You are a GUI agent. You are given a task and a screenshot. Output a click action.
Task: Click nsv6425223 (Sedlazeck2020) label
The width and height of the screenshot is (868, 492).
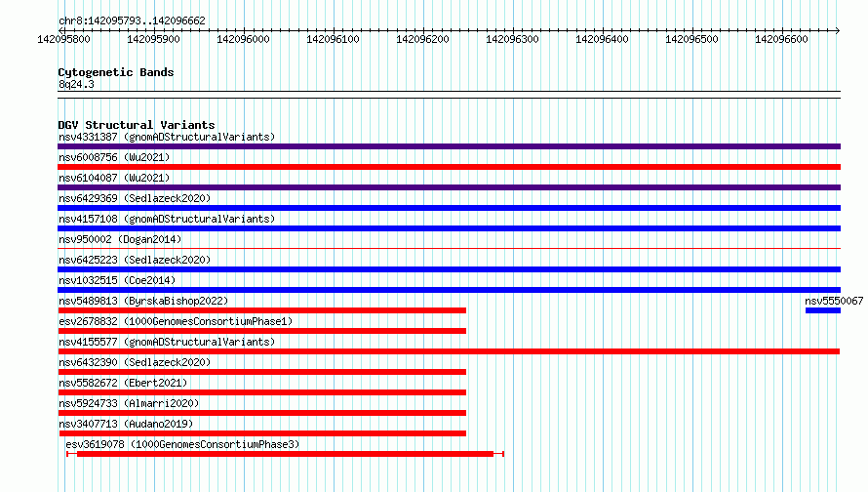tap(135, 260)
